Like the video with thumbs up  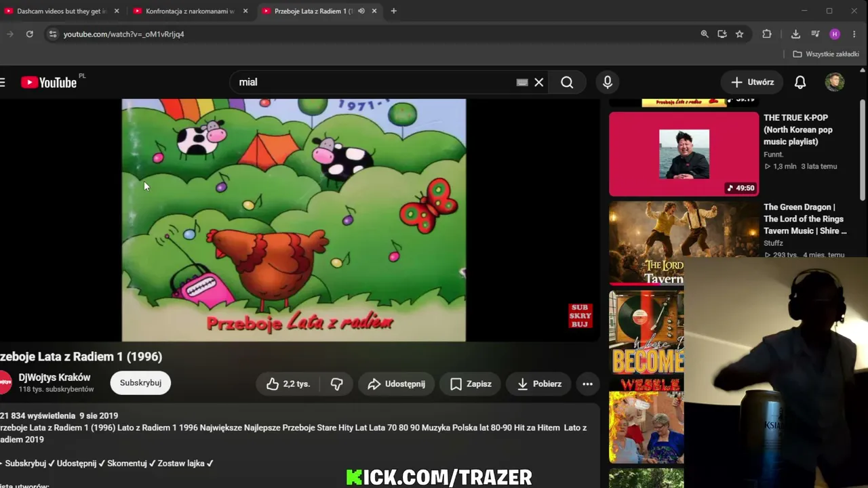click(288, 384)
